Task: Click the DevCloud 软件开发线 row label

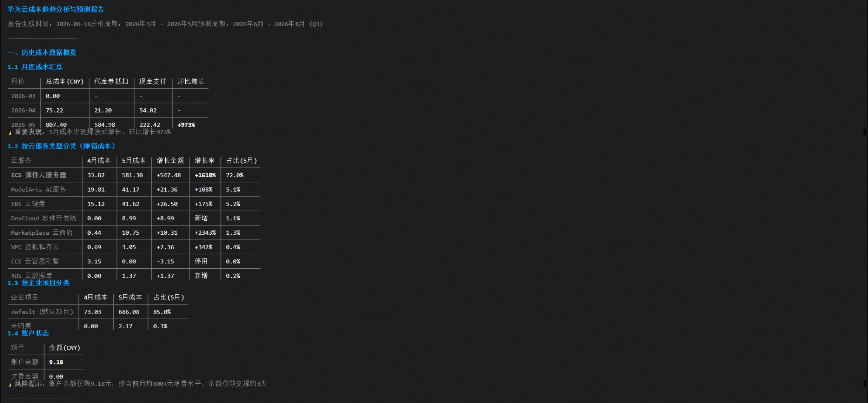Action: pos(44,218)
